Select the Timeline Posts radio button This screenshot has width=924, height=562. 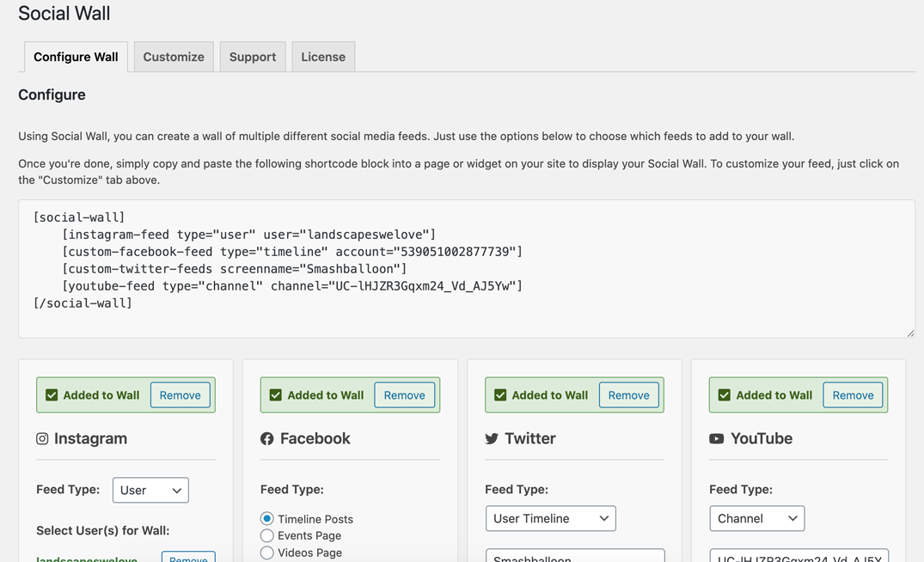[x=266, y=518]
